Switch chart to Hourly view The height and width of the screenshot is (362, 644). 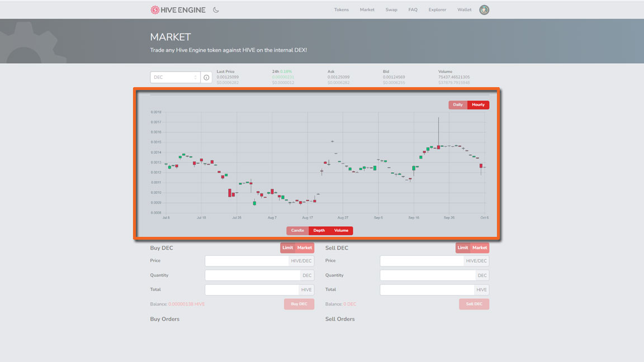coord(478,104)
